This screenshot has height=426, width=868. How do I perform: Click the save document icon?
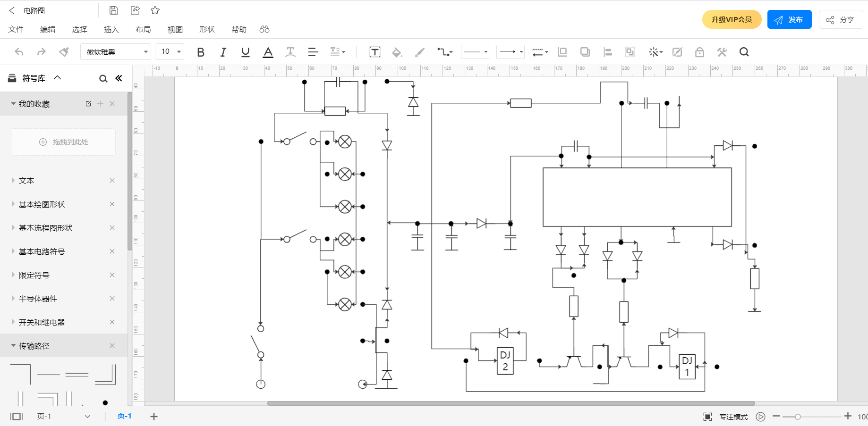point(114,10)
